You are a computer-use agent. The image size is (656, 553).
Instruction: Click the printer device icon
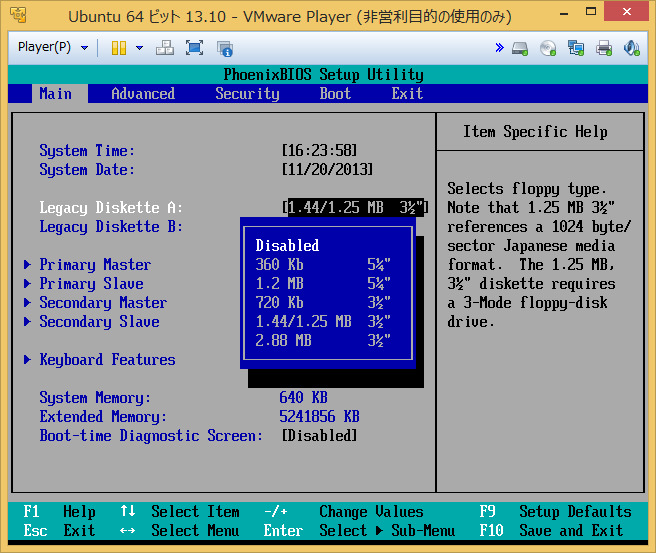point(604,47)
